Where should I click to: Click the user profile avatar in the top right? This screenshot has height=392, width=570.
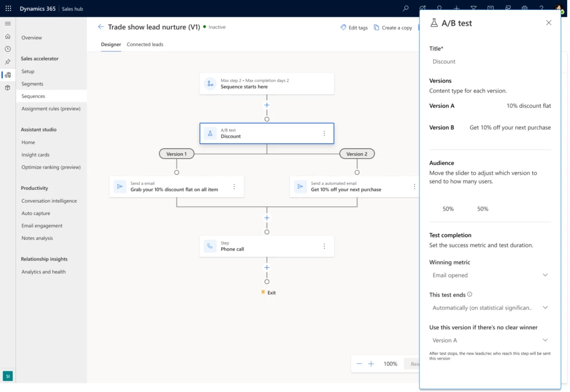558,8
